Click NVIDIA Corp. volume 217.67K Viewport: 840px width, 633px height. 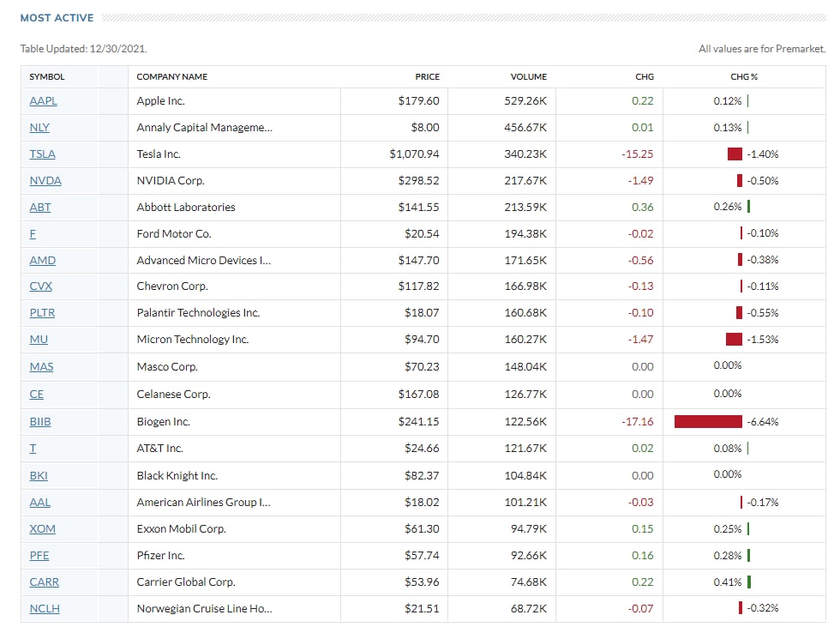525,181
